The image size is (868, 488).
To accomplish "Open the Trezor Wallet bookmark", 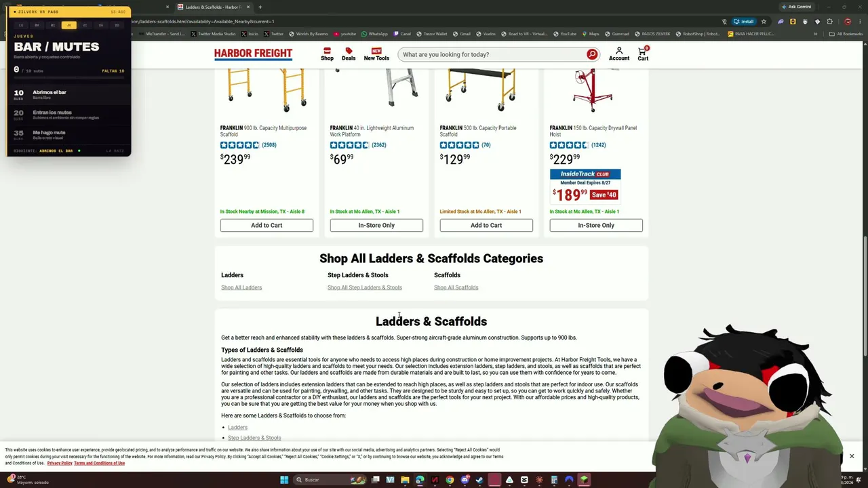I will (x=431, y=34).
